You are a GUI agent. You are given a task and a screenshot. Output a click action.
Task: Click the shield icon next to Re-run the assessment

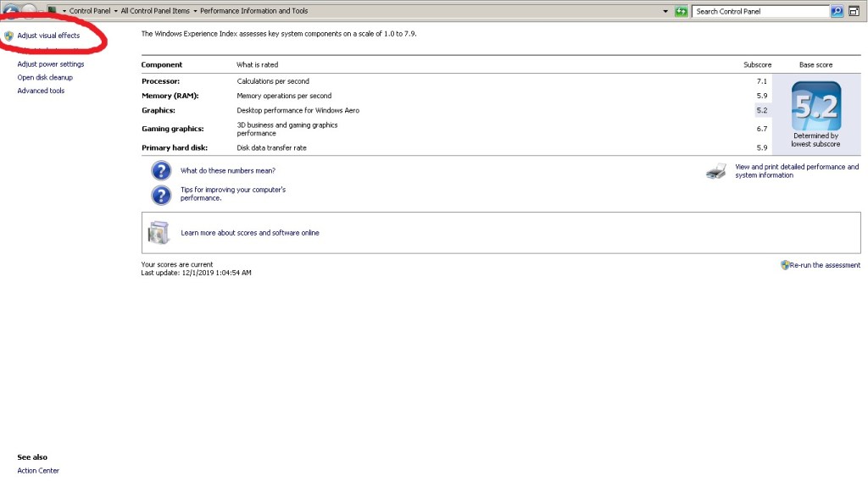785,265
